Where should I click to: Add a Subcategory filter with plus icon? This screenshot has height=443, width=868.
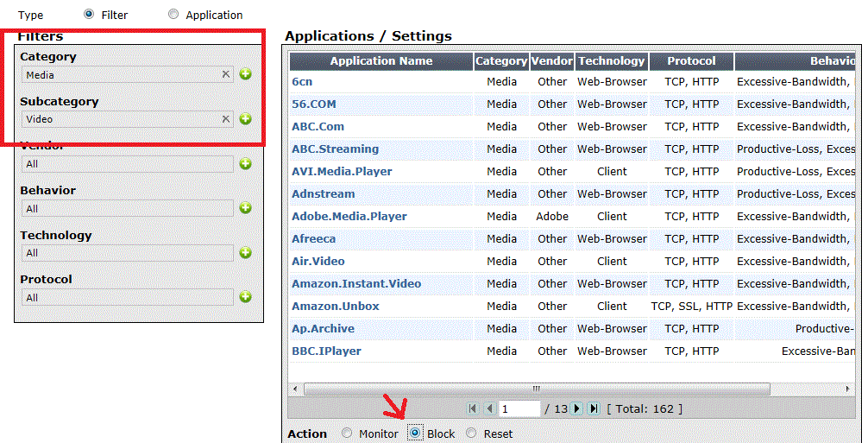click(245, 119)
